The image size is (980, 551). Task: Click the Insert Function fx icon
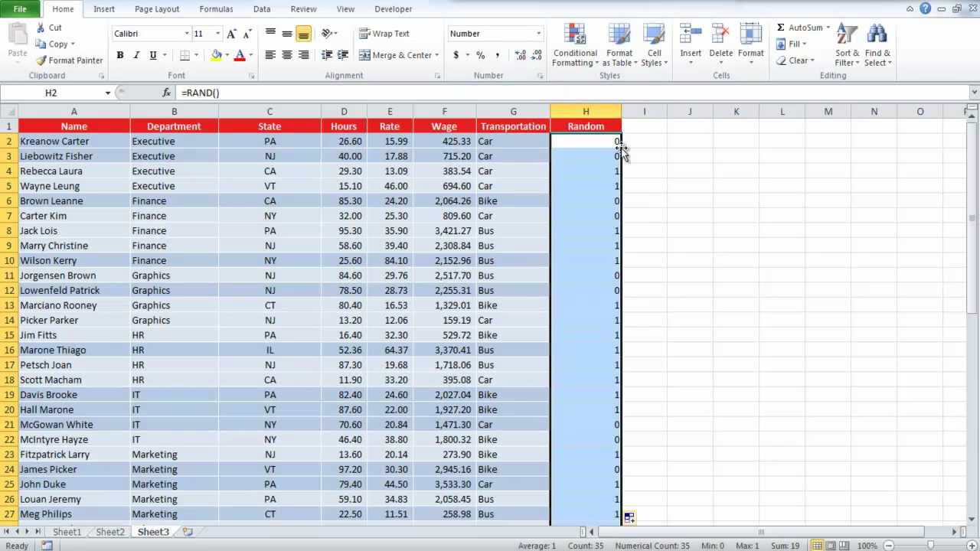coord(166,93)
